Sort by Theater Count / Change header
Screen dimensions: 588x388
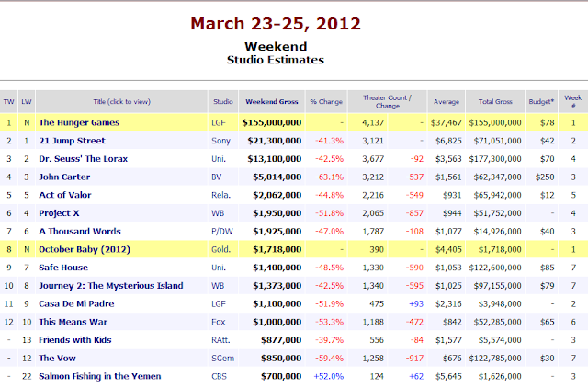click(388, 102)
